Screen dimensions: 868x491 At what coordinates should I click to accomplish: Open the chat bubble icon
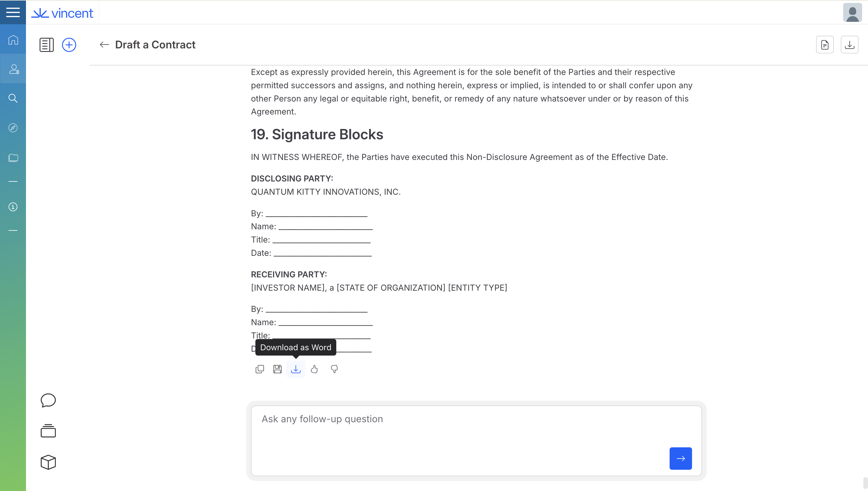pos(48,401)
